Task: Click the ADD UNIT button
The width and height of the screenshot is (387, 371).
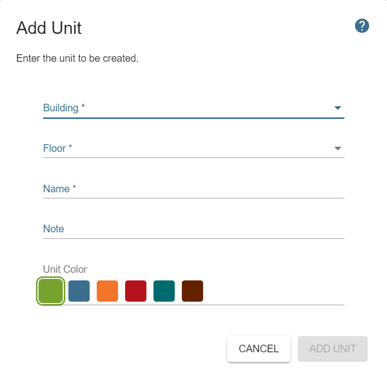Action: coord(333,349)
